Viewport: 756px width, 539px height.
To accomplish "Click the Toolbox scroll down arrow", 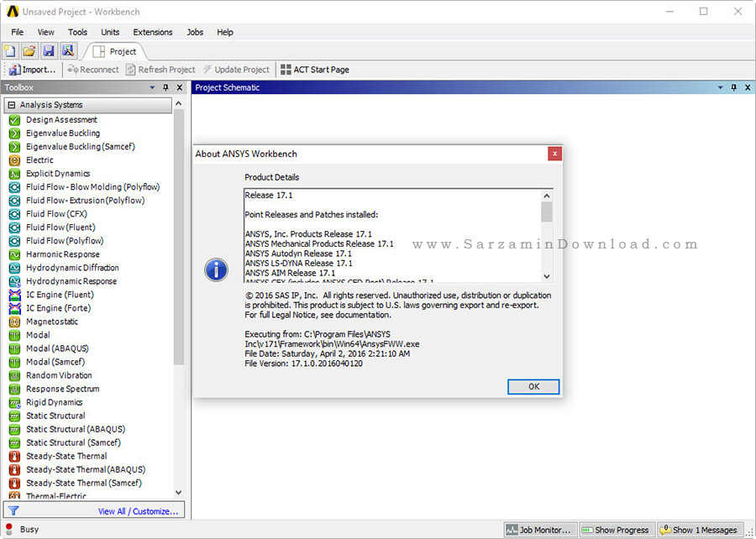I will click(179, 492).
